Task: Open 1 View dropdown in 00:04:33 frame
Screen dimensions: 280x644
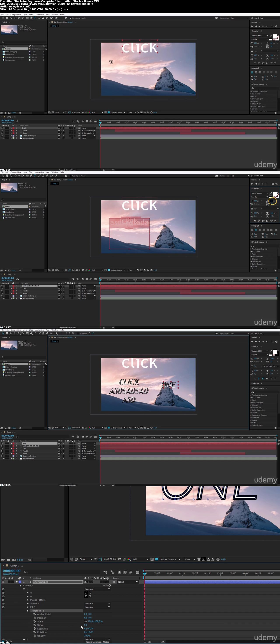Action: [189, 559]
